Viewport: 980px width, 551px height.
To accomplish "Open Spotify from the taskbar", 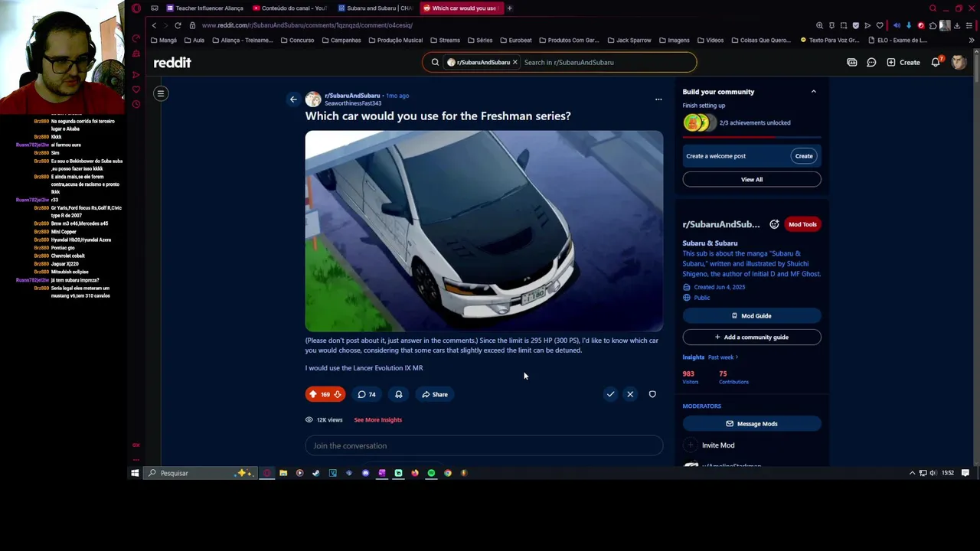I will (x=431, y=473).
